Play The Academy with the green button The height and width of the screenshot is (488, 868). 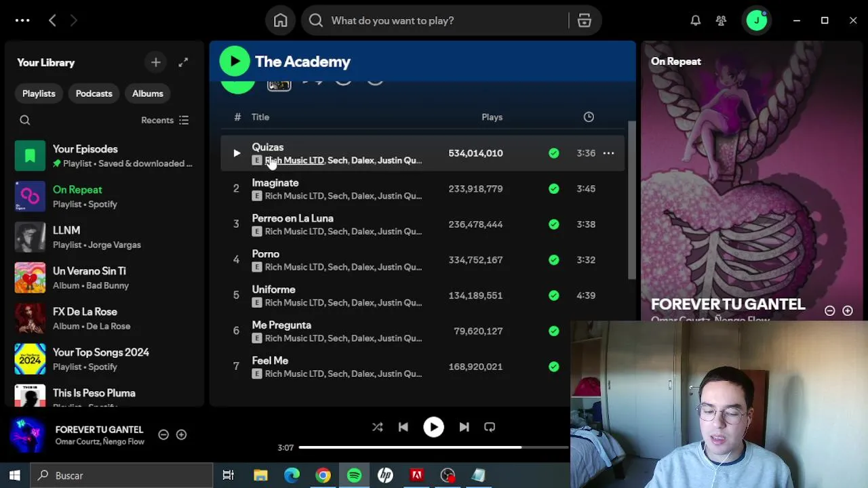(x=235, y=62)
